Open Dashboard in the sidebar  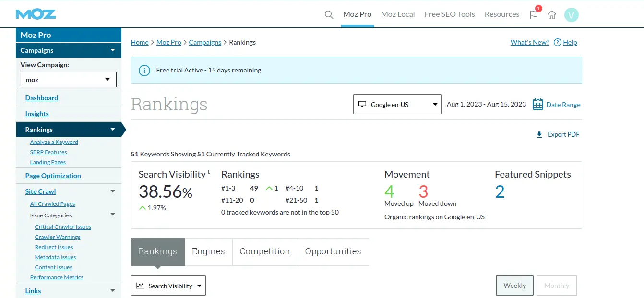(42, 98)
